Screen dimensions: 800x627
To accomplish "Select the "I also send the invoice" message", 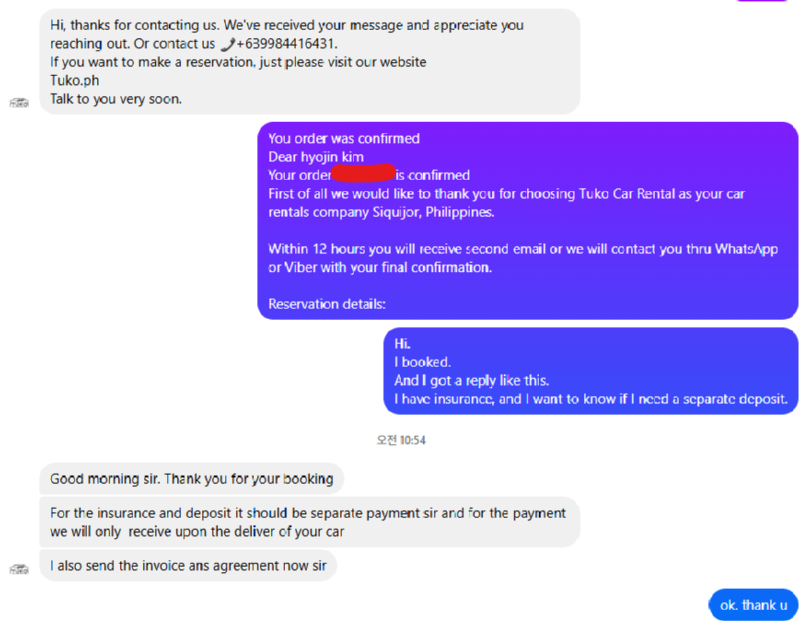I will [x=188, y=565].
